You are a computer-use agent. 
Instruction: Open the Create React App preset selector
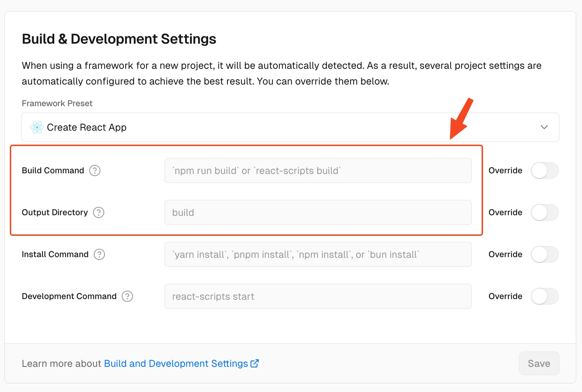tap(280, 127)
